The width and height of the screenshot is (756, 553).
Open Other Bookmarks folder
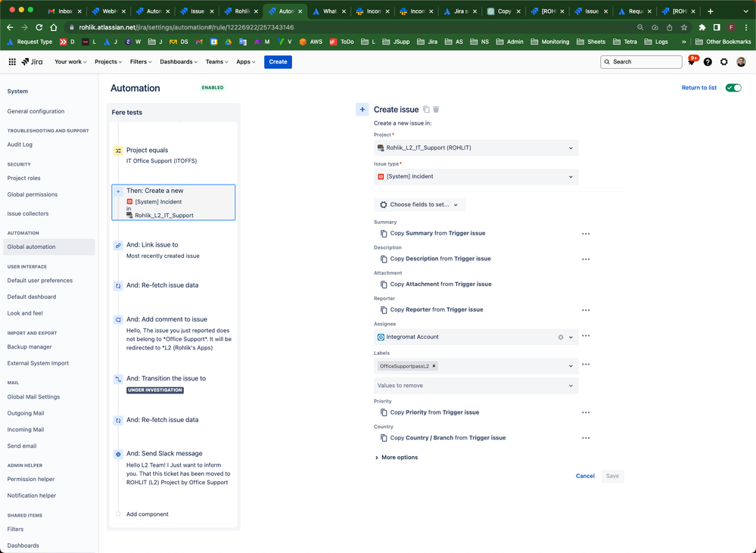pos(723,42)
